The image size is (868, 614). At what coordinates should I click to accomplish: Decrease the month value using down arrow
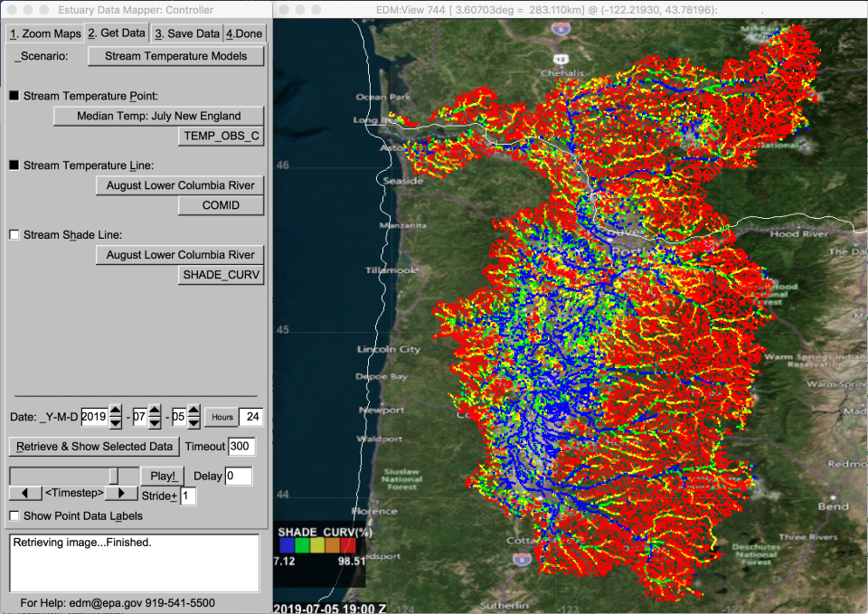(155, 423)
